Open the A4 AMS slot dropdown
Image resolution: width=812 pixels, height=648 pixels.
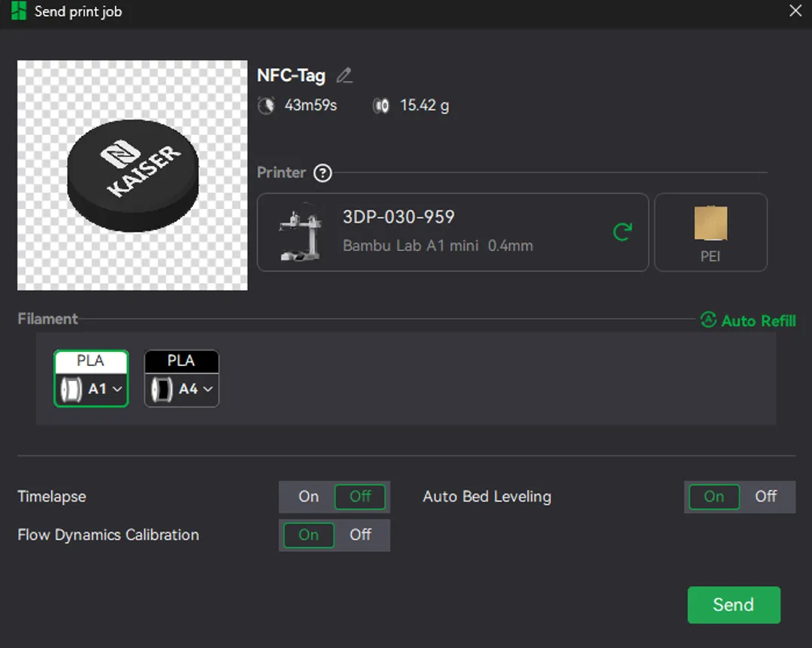click(208, 389)
